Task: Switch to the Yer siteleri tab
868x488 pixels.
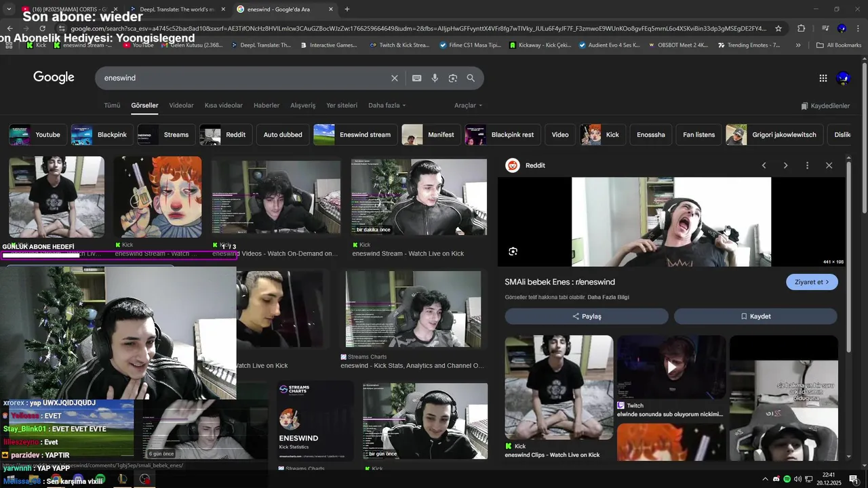Action: [x=342, y=106]
